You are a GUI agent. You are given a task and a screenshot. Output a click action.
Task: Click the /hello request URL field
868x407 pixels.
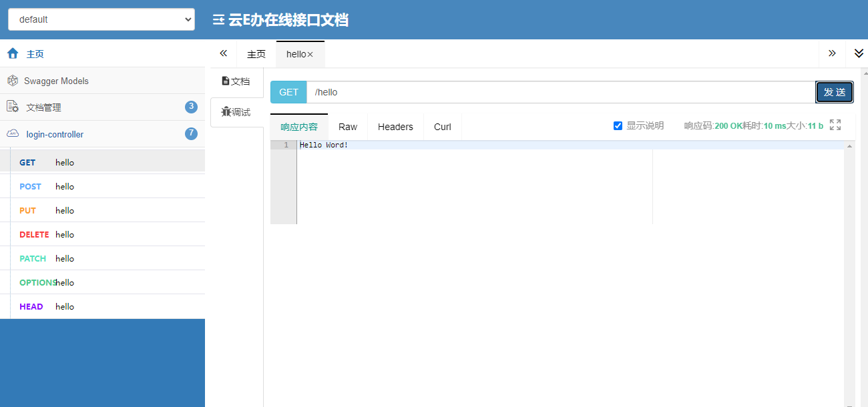tap(560, 92)
